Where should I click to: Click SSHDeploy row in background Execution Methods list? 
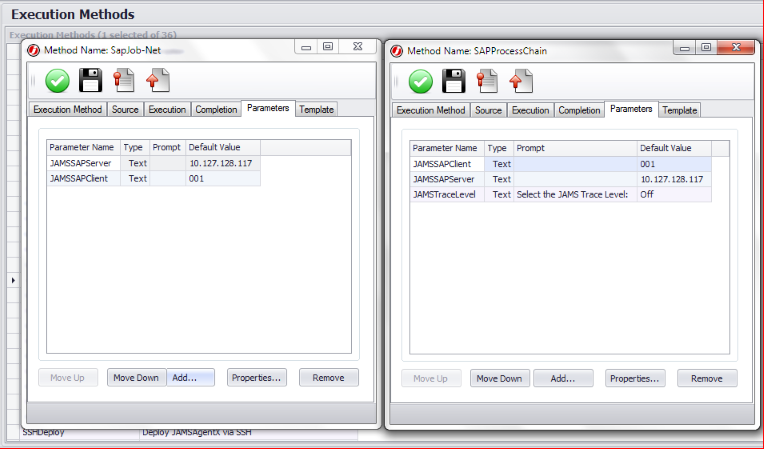tap(190, 432)
